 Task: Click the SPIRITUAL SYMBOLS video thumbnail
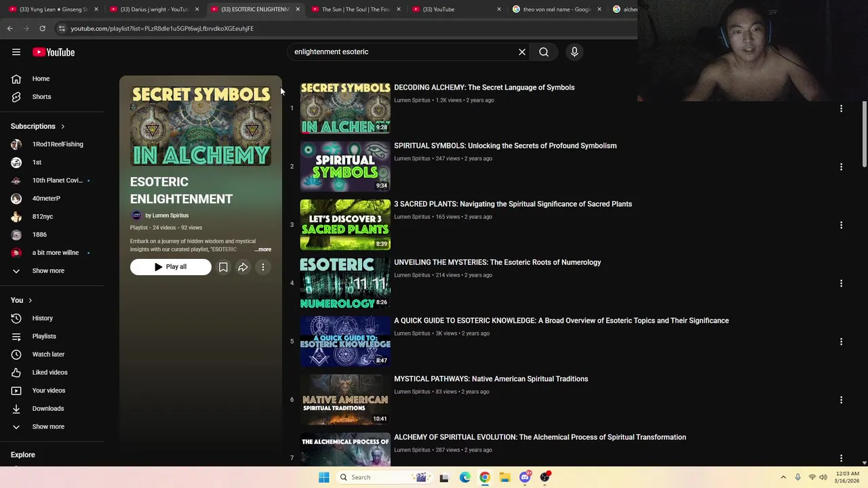coord(345,167)
